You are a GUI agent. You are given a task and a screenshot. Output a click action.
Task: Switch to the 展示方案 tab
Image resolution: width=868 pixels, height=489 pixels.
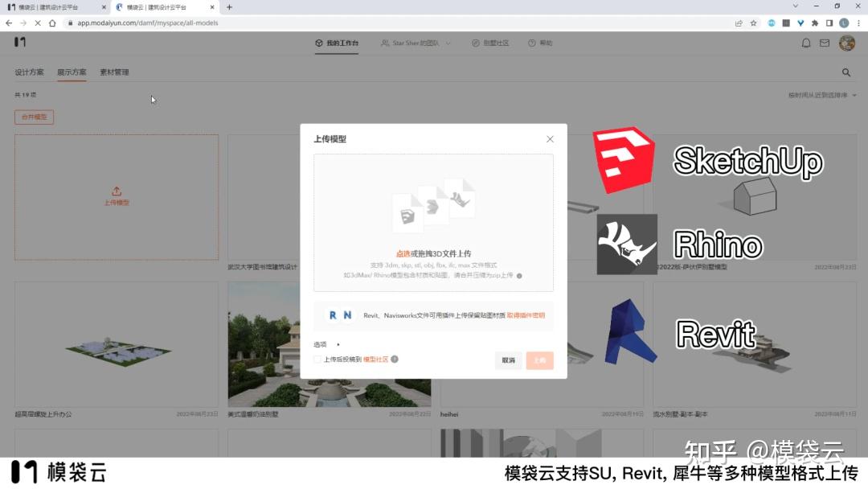pos(72,72)
